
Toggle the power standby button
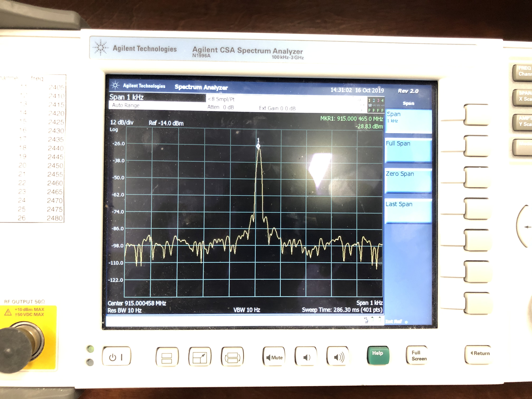coord(116,356)
